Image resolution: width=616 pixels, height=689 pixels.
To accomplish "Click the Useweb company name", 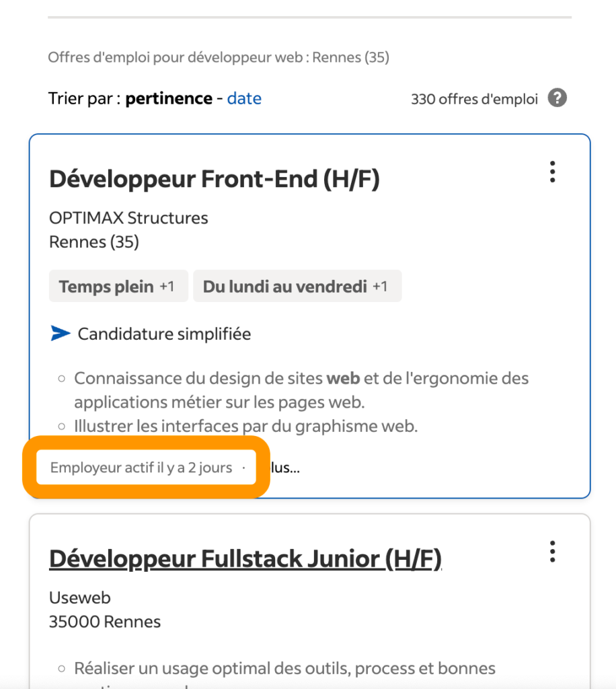I will point(80,597).
